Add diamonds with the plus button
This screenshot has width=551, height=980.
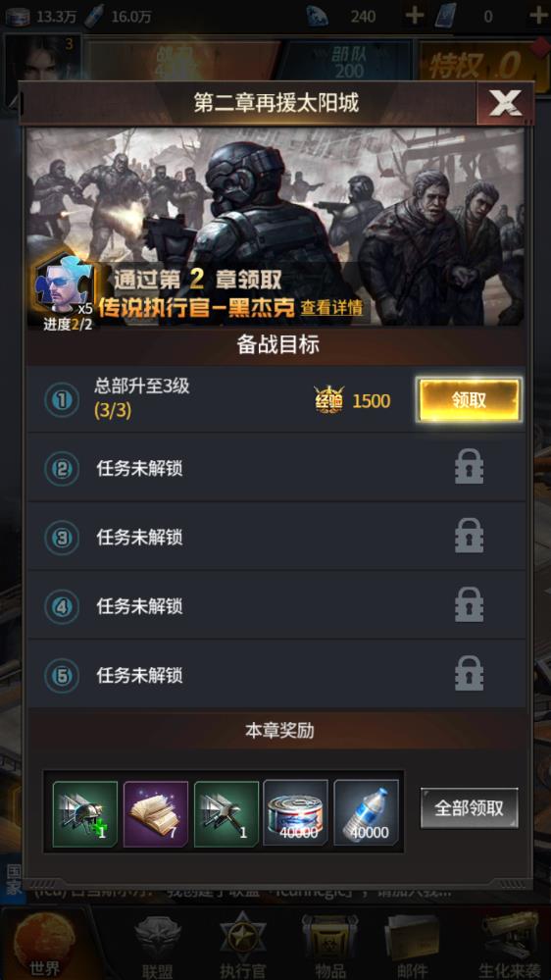[414, 15]
